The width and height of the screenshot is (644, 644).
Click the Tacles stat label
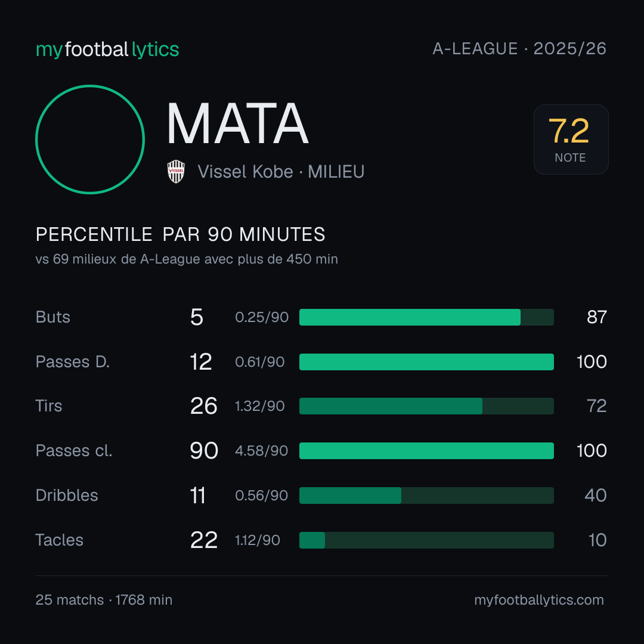click(x=60, y=540)
